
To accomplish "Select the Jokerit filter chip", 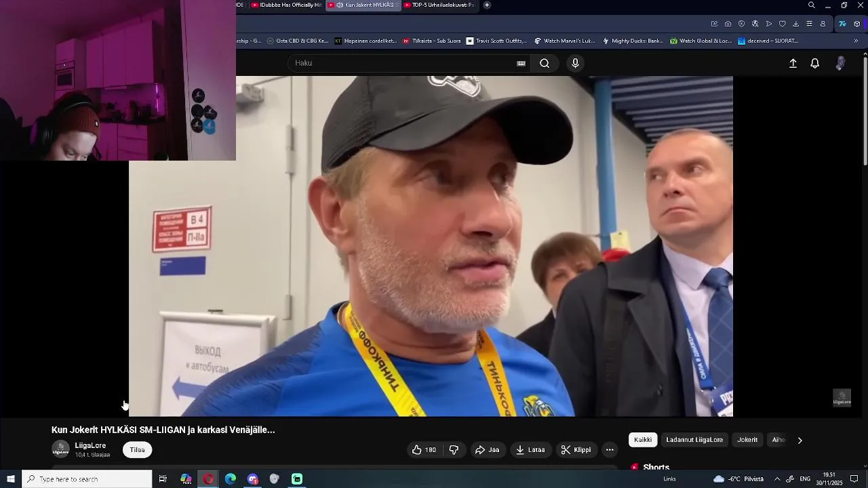I will pos(747,440).
